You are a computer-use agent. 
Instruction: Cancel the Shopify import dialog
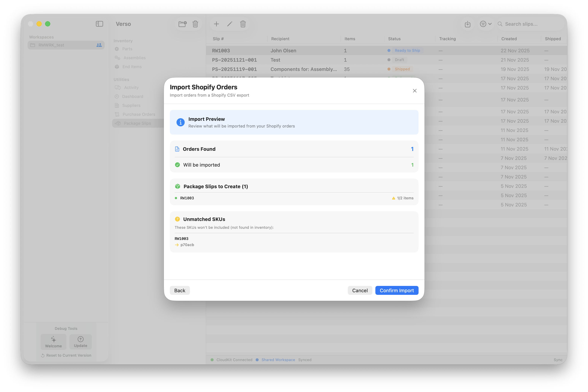360,290
